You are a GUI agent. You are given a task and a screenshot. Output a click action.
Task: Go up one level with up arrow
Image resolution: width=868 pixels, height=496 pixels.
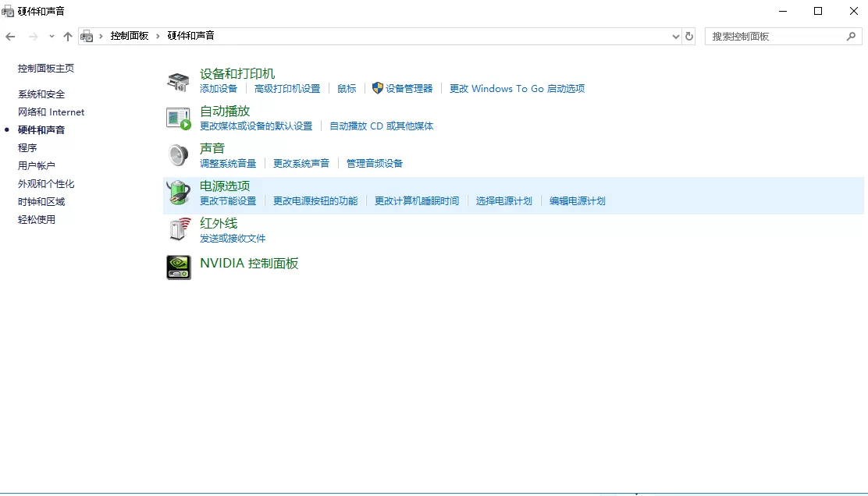68,37
